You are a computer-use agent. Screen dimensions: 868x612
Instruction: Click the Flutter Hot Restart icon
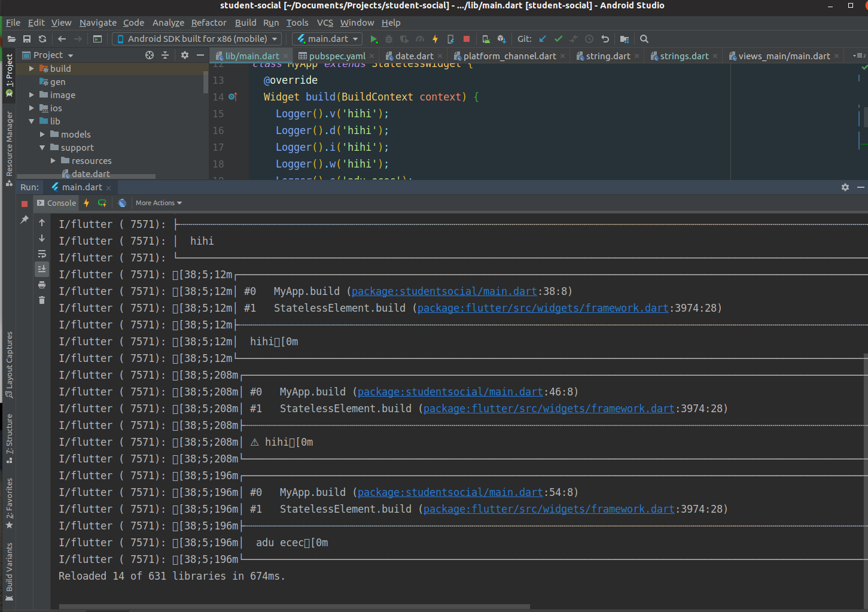click(x=102, y=203)
